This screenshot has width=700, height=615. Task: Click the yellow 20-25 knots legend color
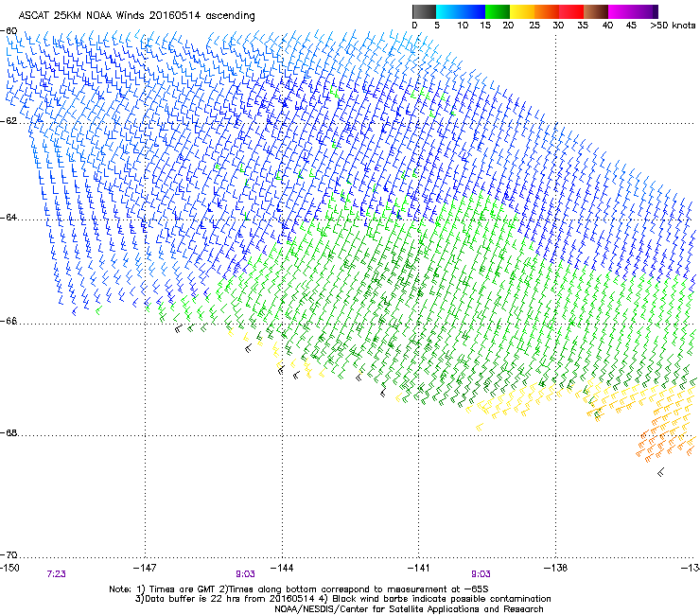pos(522,11)
